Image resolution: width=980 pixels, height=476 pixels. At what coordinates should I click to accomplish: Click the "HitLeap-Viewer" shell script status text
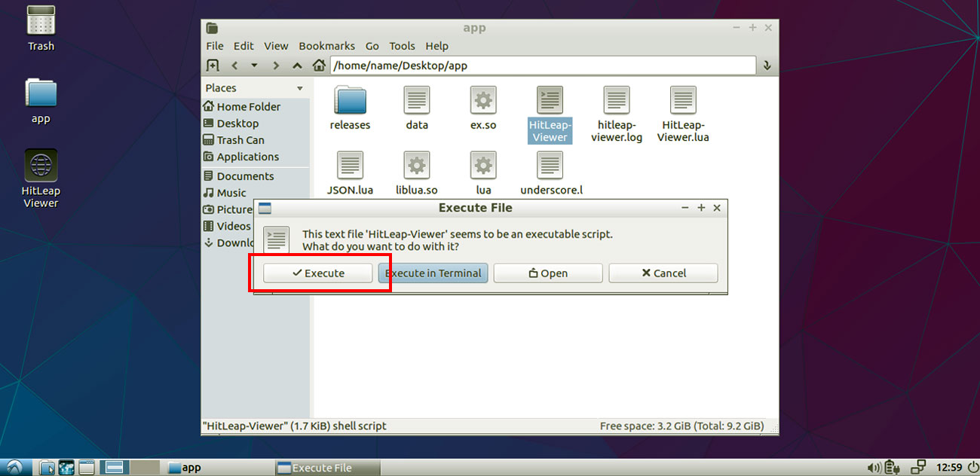point(294,426)
